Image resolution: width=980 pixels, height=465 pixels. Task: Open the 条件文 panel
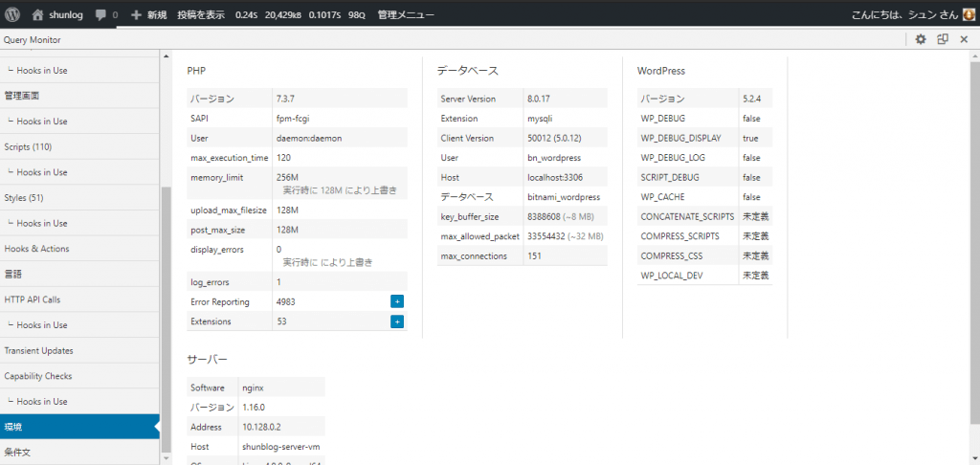click(x=80, y=453)
